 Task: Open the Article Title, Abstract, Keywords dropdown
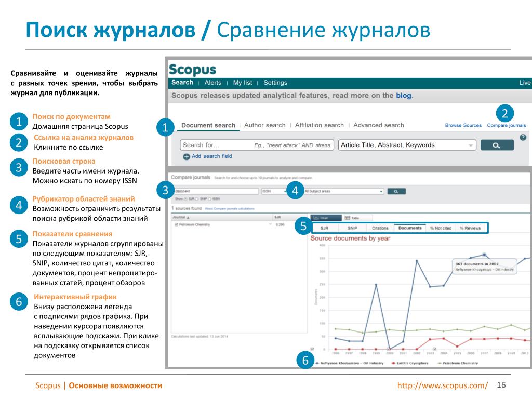(x=407, y=145)
